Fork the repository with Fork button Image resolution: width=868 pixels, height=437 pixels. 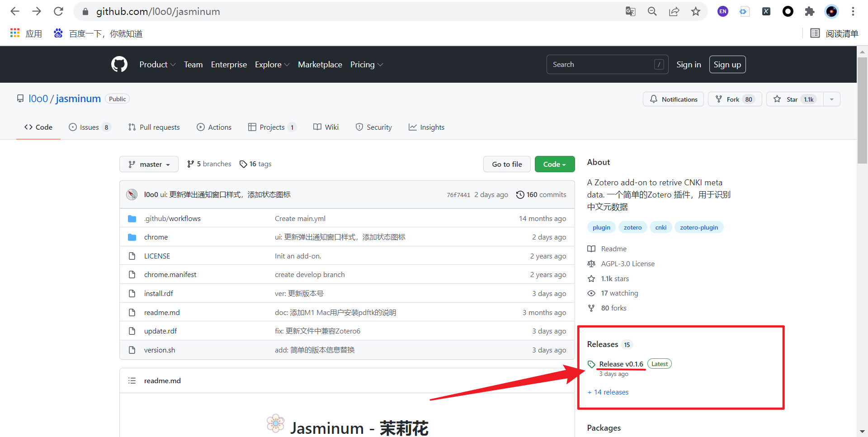[735, 99]
